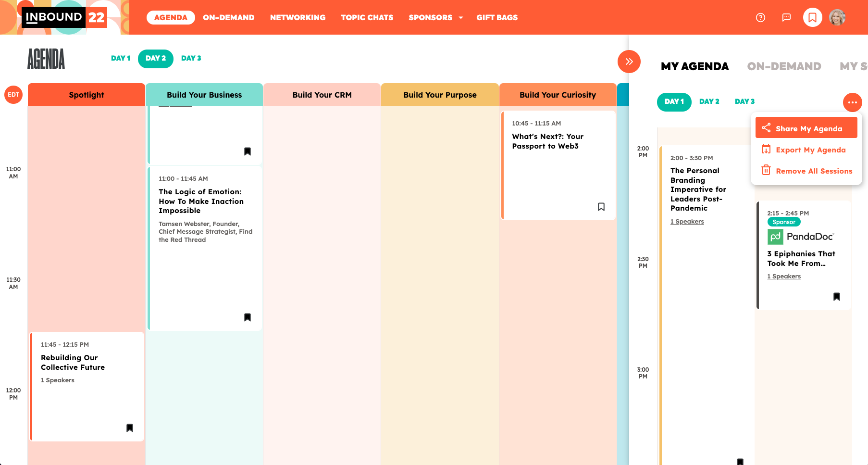Click the Build Your Purpose track header

coord(440,95)
